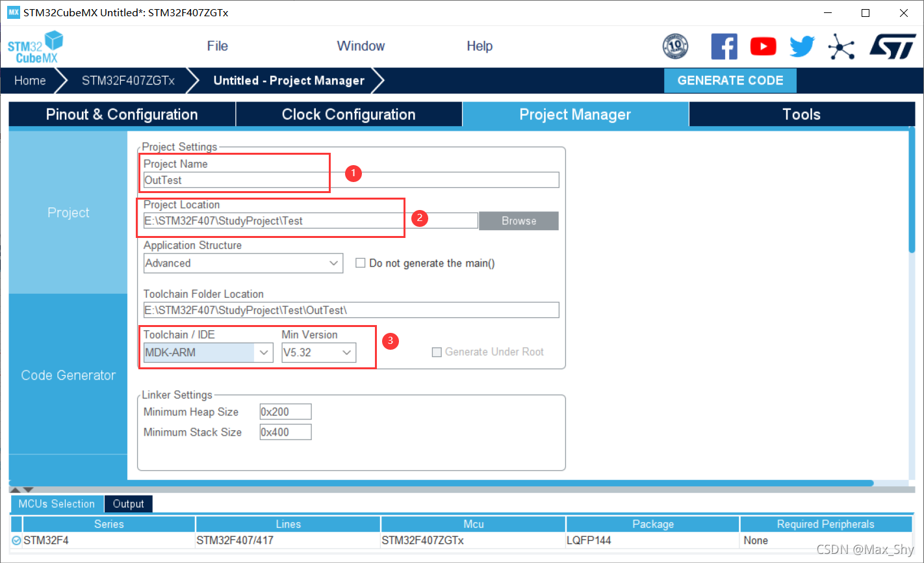Click the Toolchain Folder Location field
Screen dimensions: 924x563
pos(351,310)
